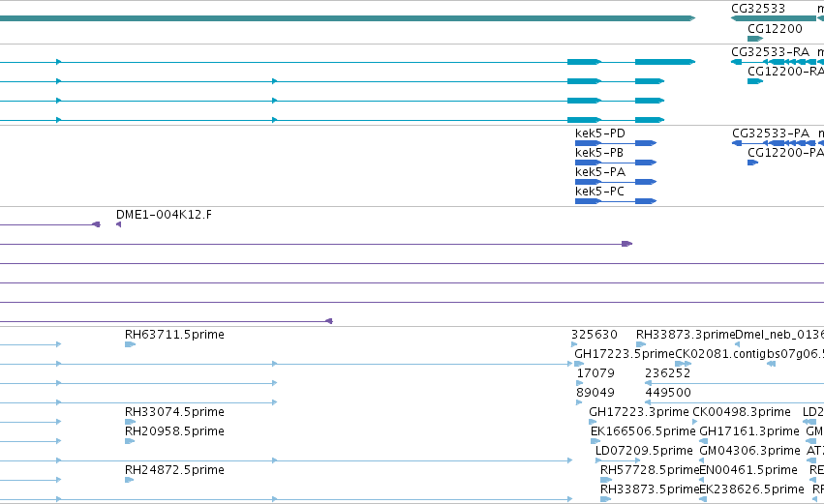Click the RH63711.5prime EST glyph
Viewport: 824px width, 504px height.
tap(131, 344)
